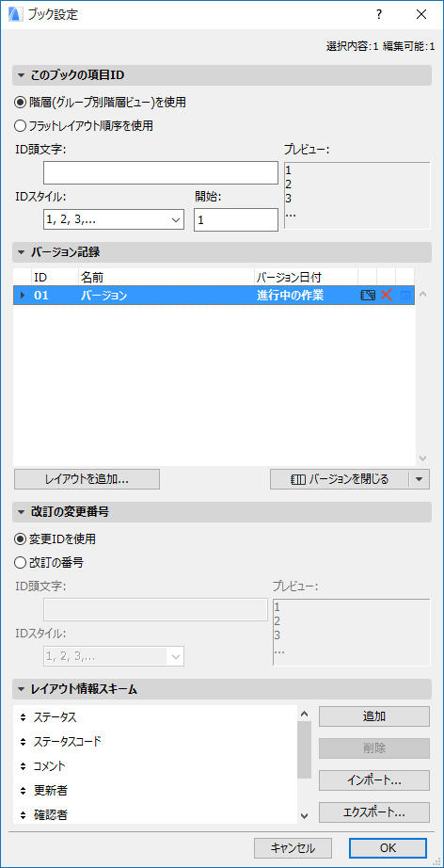
Task: Click the version list scroll up arrow
Action: pos(423,294)
